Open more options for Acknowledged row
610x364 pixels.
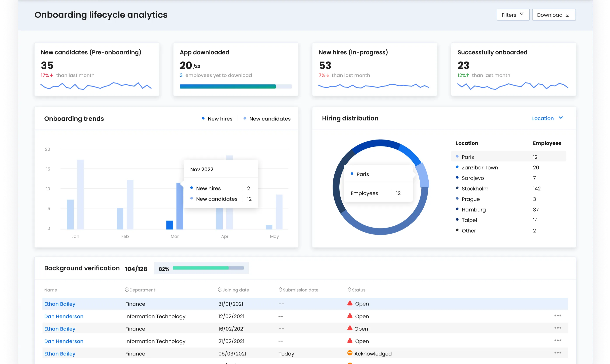pyautogui.click(x=557, y=353)
